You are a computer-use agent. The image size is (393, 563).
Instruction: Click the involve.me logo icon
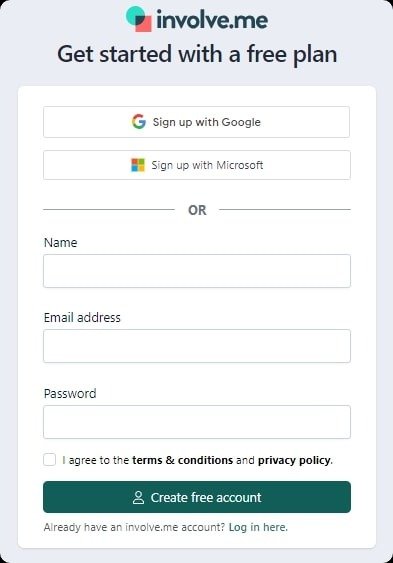pos(139,19)
